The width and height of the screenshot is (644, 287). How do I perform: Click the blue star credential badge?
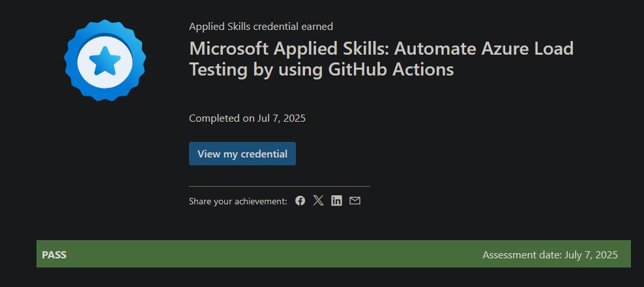pos(105,61)
